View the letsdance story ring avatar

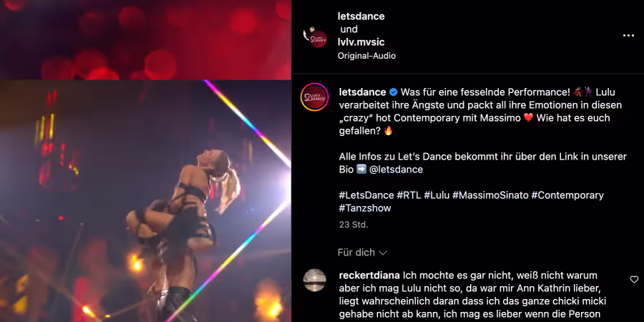pos(315,97)
